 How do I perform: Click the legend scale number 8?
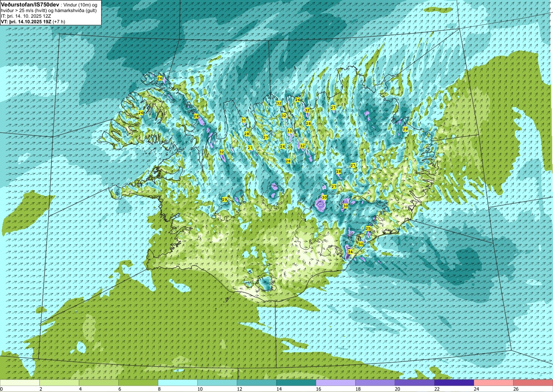pyautogui.click(x=159, y=389)
